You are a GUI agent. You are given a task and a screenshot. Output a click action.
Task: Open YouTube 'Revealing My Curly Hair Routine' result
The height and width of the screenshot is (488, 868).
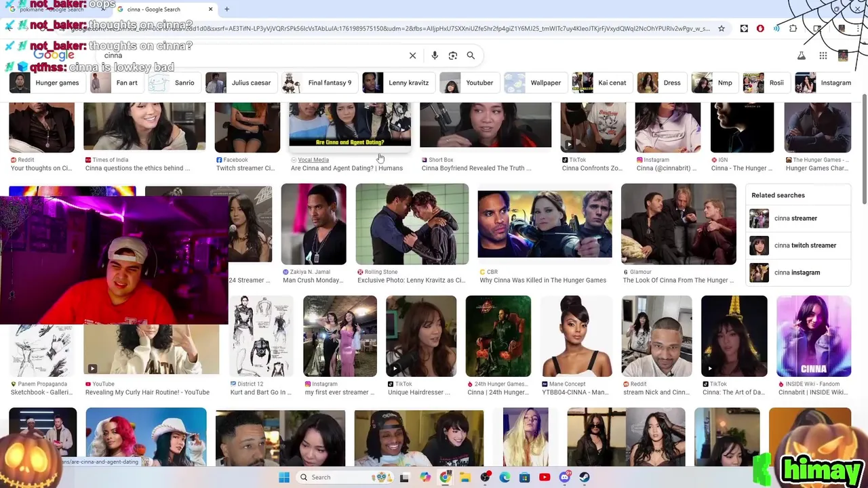pyautogui.click(x=147, y=392)
